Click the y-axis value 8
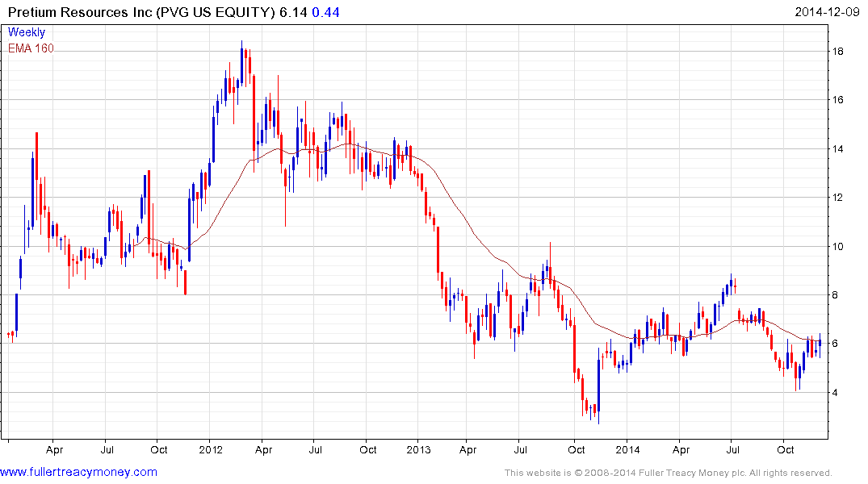868x484 pixels. (x=836, y=294)
